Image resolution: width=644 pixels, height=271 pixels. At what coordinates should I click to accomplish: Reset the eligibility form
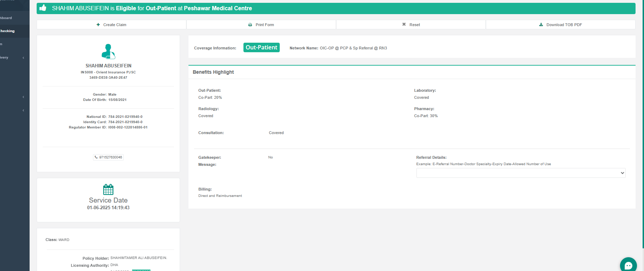point(411,25)
